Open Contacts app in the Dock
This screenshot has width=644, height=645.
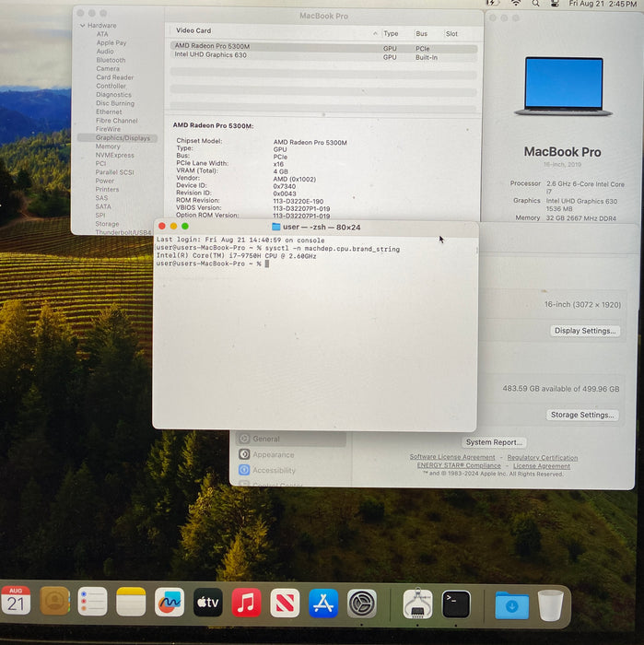pyautogui.click(x=54, y=601)
